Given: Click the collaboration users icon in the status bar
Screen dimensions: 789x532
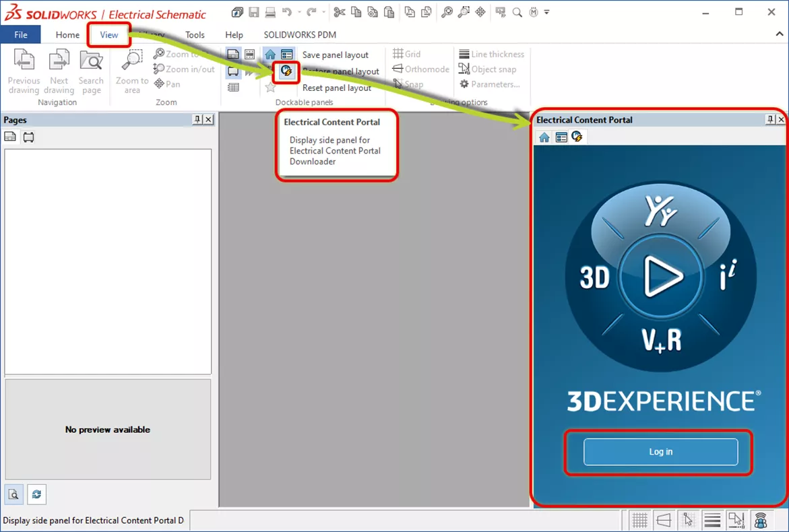Looking at the screenshot, I should point(761,520).
